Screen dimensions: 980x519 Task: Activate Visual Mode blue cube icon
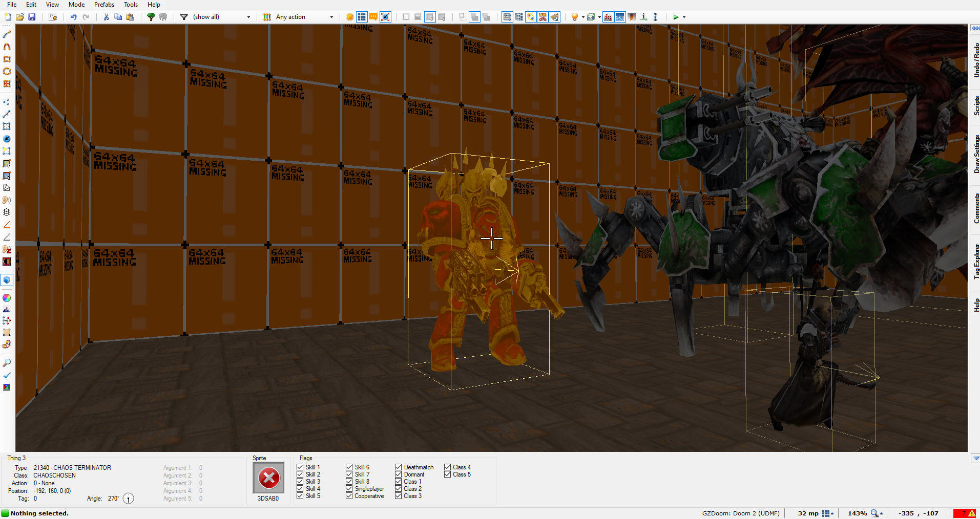tap(7, 280)
